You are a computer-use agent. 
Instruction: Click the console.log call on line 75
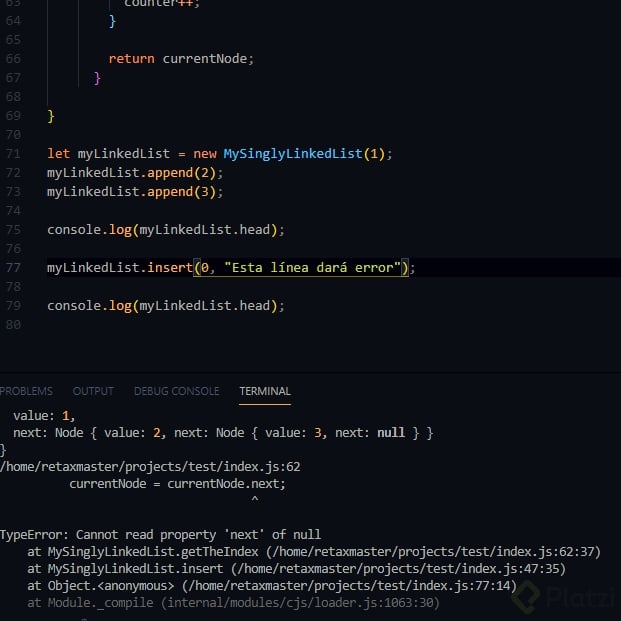point(166,230)
